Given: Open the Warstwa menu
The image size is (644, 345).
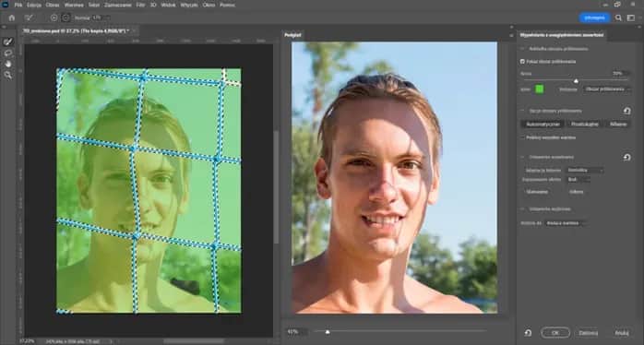Looking at the screenshot, I should 74,5.
